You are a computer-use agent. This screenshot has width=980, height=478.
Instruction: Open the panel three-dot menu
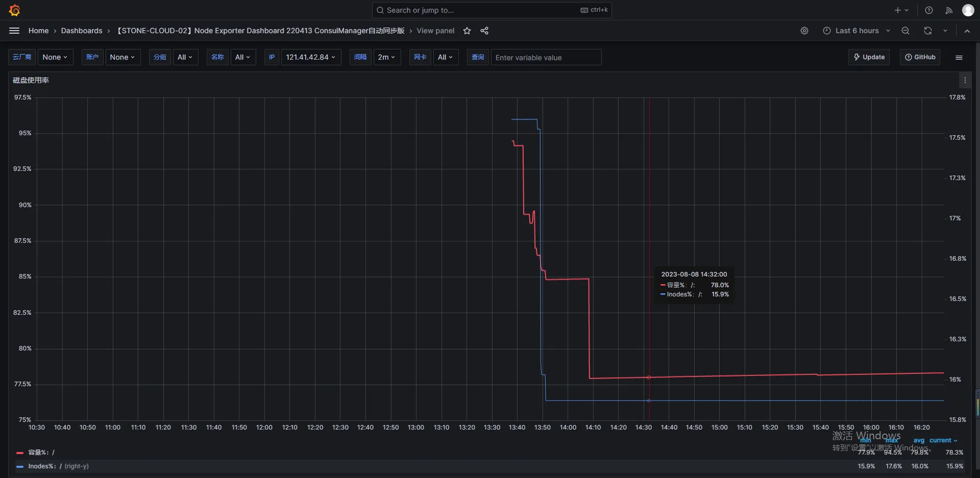click(x=965, y=80)
